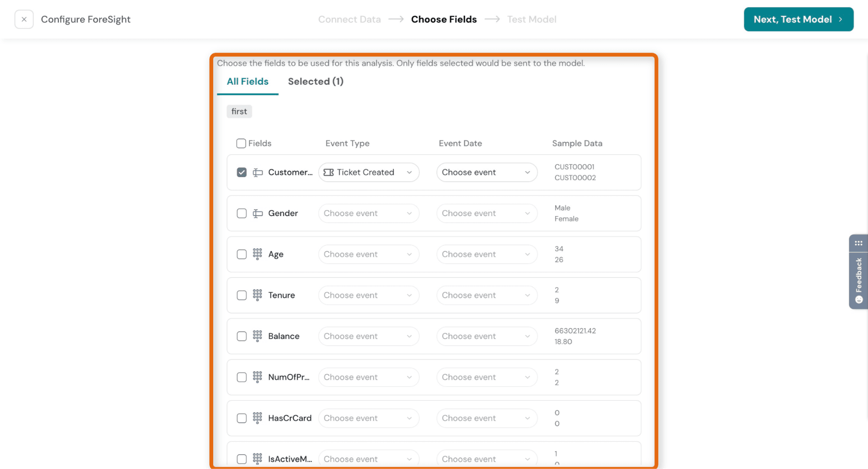Click the grid dots icon above Feedback
Screen dimensions: 868x469
tap(858, 243)
